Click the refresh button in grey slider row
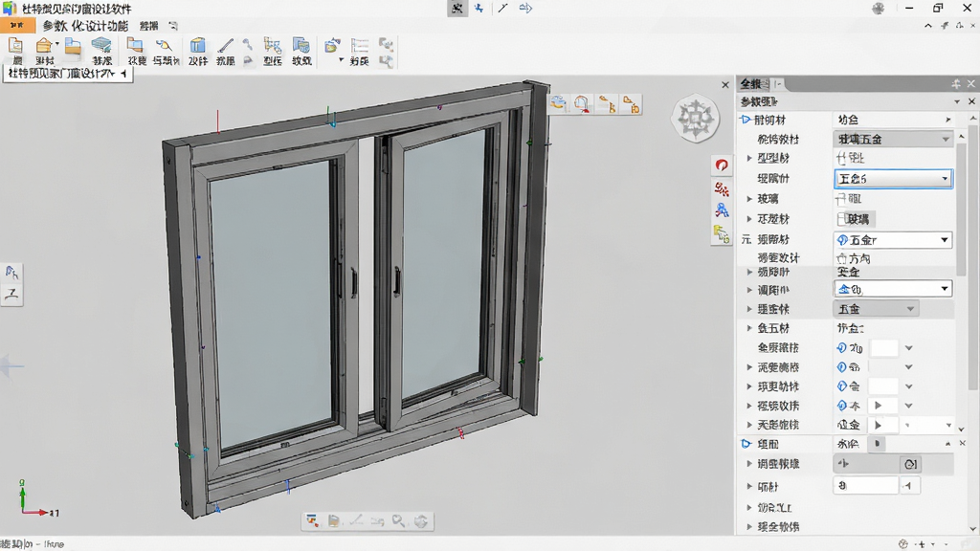Screen dimensions: 980x551 point(911,464)
